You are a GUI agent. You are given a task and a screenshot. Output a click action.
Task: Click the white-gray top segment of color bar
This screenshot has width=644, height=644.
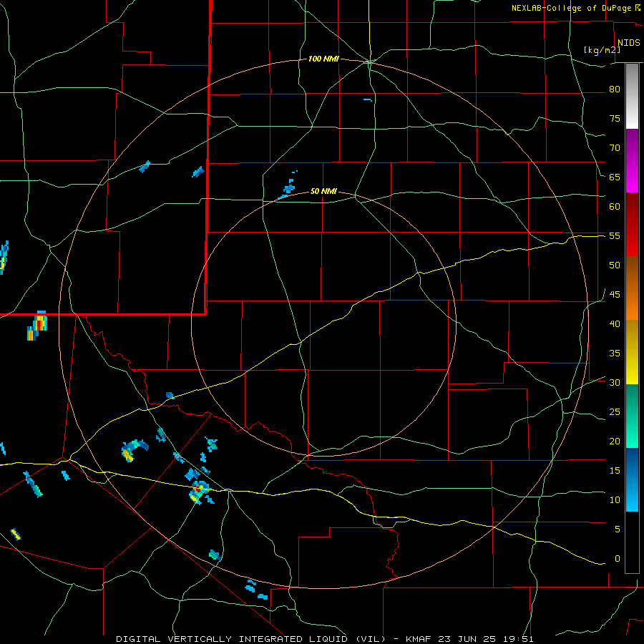pos(632,96)
